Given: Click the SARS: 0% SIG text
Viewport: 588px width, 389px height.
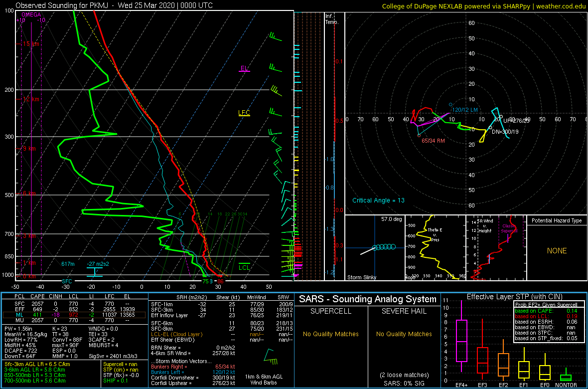Looking at the screenshot, I should point(404,383).
